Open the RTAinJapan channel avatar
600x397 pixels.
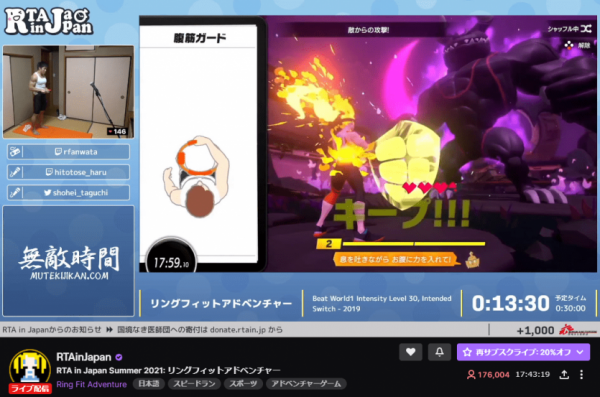click(30, 370)
